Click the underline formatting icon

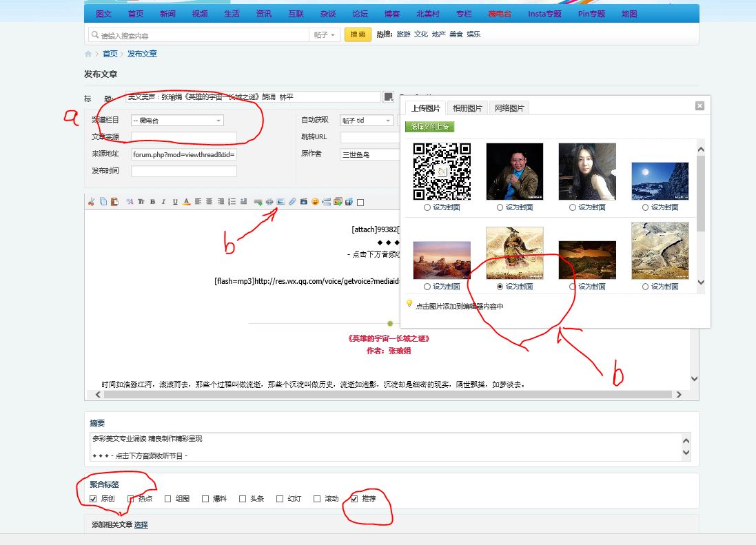pyautogui.click(x=175, y=202)
